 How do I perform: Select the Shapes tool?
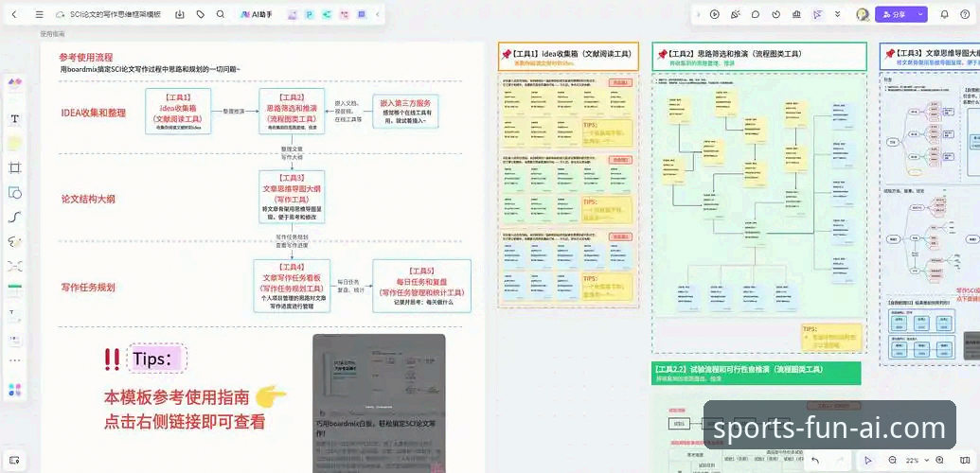pos(15,192)
